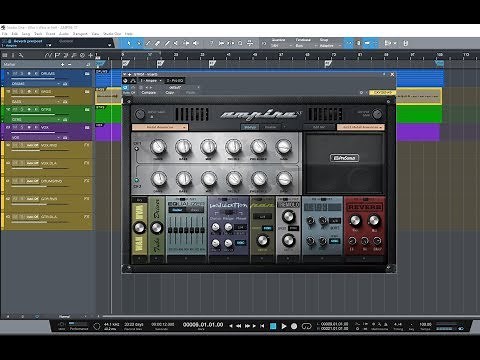Open the Song menu
480x360 pixels.
(26, 34)
